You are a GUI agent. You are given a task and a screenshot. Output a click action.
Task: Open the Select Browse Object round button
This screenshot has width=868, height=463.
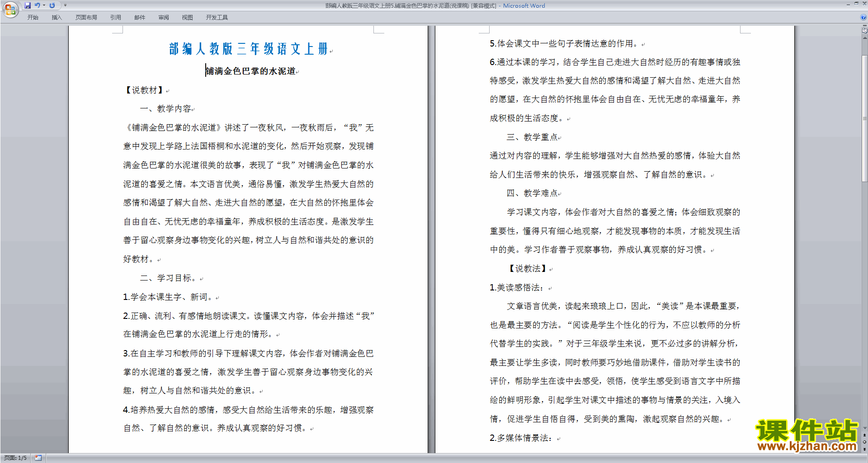864,442
